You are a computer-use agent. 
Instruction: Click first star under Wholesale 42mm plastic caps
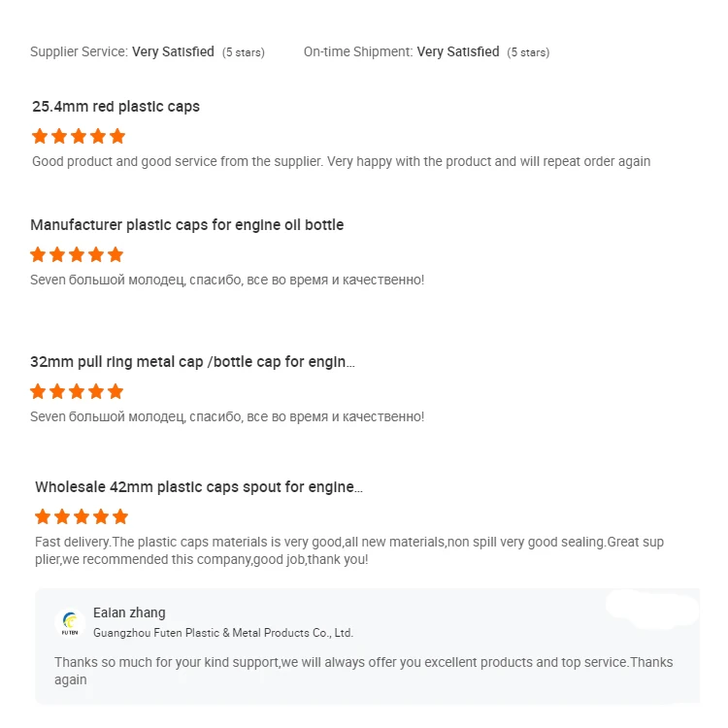pos(43,516)
